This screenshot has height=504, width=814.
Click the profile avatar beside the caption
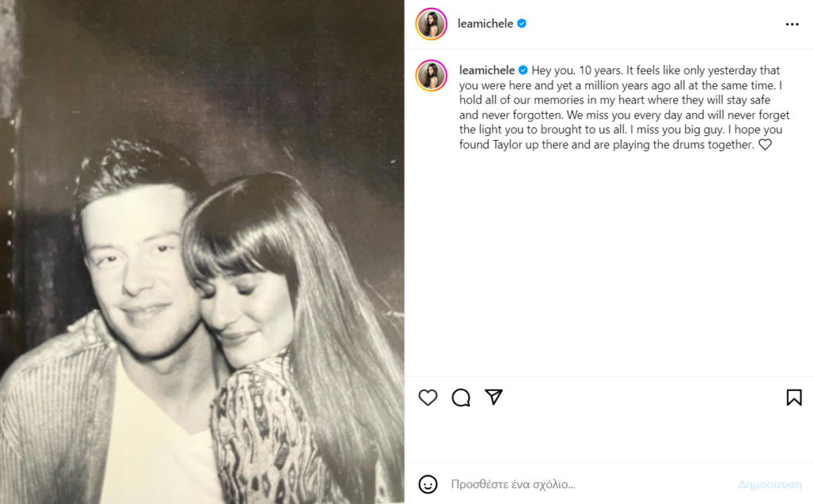[x=432, y=75]
